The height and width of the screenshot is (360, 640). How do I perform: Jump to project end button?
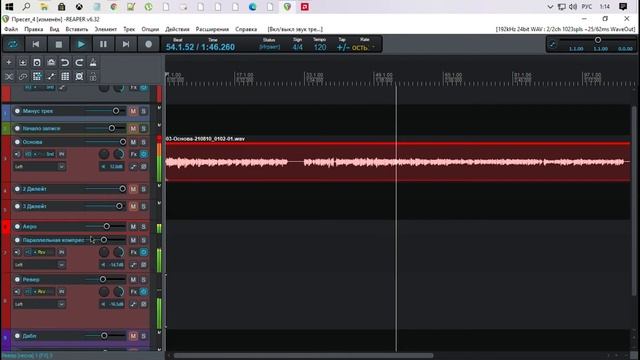pyautogui.click(x=126, y=44)
